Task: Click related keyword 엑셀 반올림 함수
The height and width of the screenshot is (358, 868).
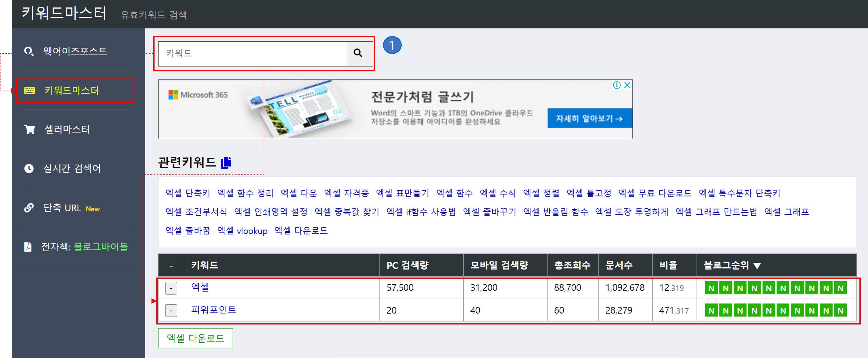Action: pos(556,212)
